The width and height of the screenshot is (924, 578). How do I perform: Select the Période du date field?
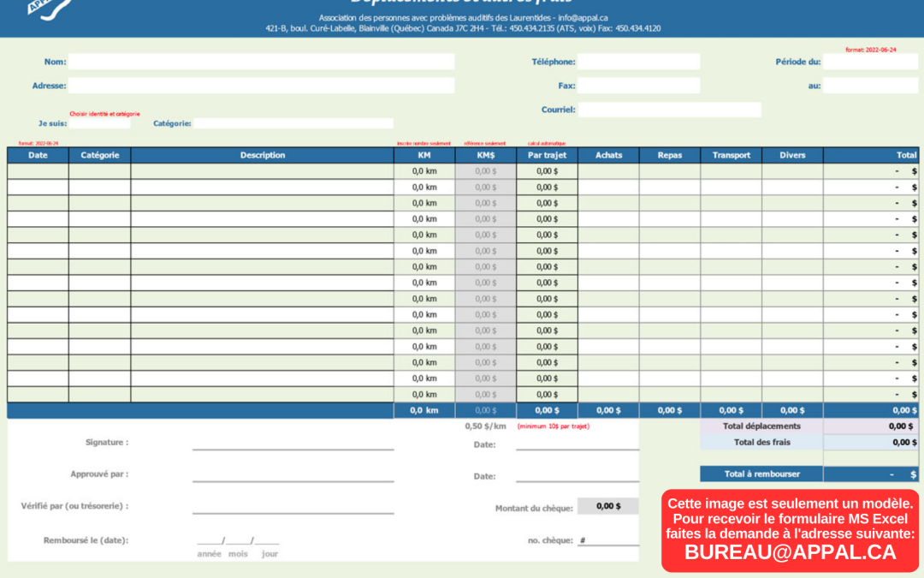point(870,62)
